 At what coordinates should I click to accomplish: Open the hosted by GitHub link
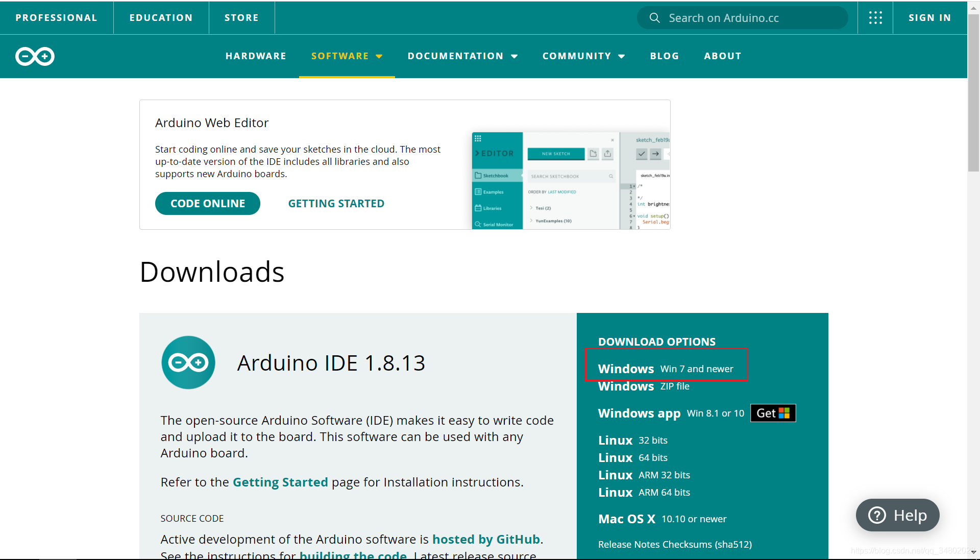pos(486,539)
